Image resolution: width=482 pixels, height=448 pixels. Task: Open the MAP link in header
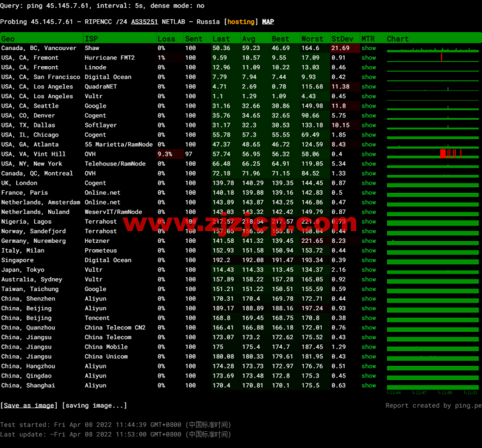(268, 22)
